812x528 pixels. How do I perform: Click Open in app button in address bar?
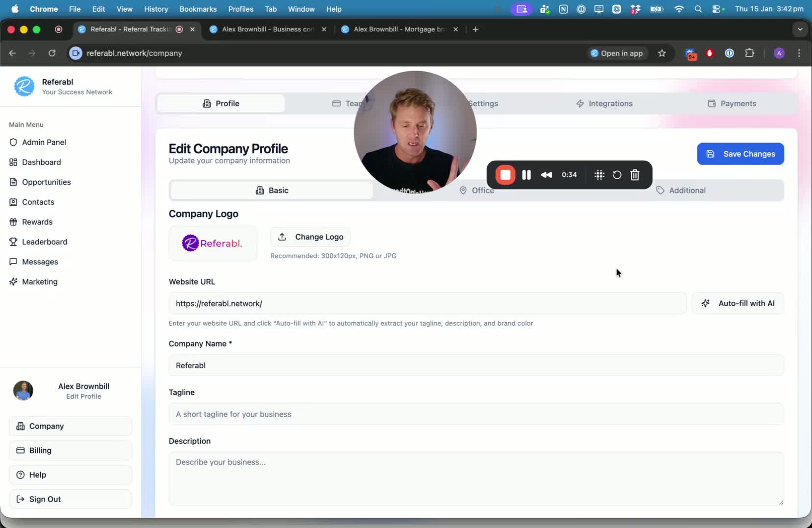pyautogui.click(x=617, y=53)
